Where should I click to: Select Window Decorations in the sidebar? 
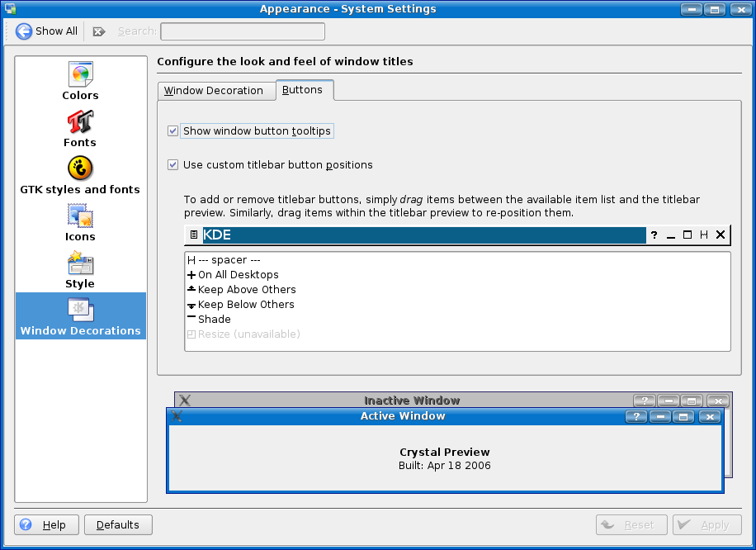(80, 315)
